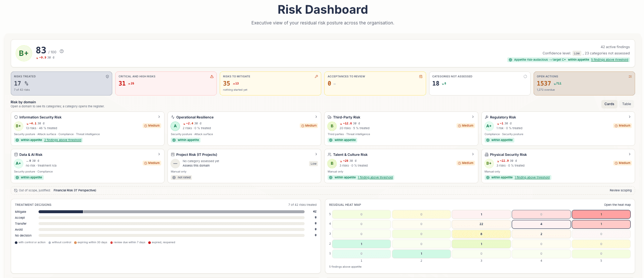The image size is (644, 278).
Task: Click the shield icon beside Information Security Risk
Action: [16, 117]
